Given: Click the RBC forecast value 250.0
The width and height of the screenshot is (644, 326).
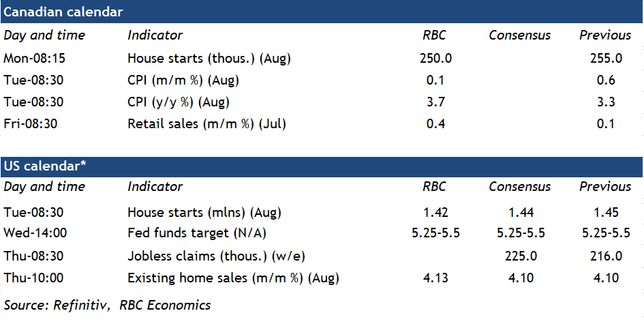Looking at the screenshot, I should coord(435,59).
